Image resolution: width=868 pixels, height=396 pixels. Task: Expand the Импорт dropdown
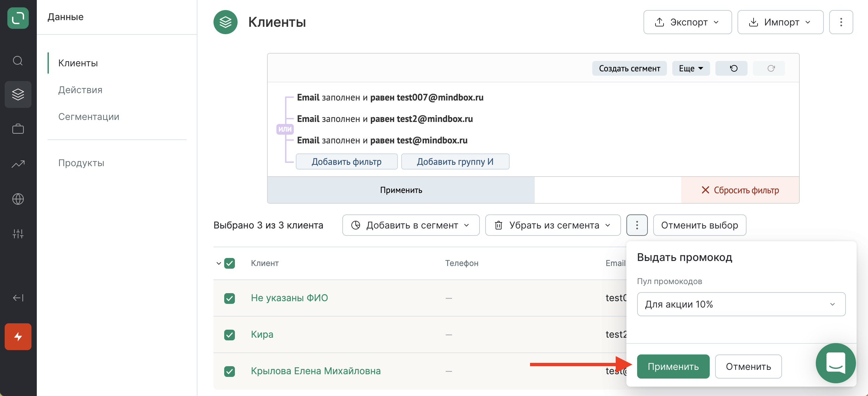(x=780, y=22)
